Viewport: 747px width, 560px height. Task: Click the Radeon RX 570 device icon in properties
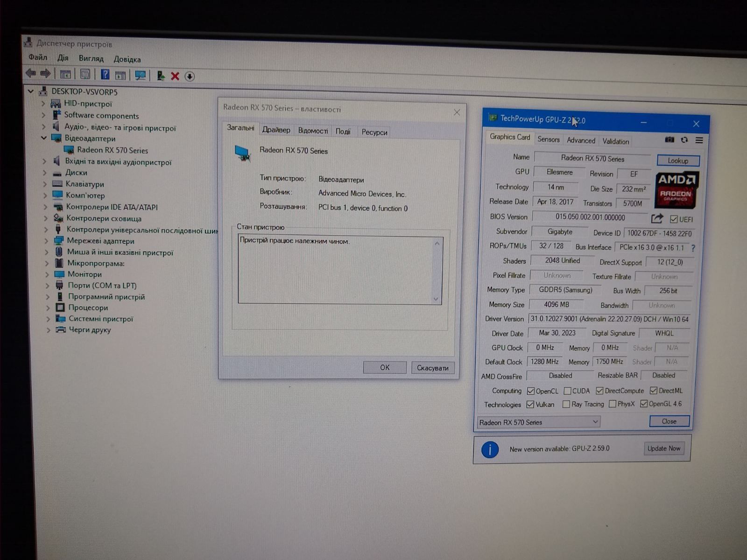[243, 153]
